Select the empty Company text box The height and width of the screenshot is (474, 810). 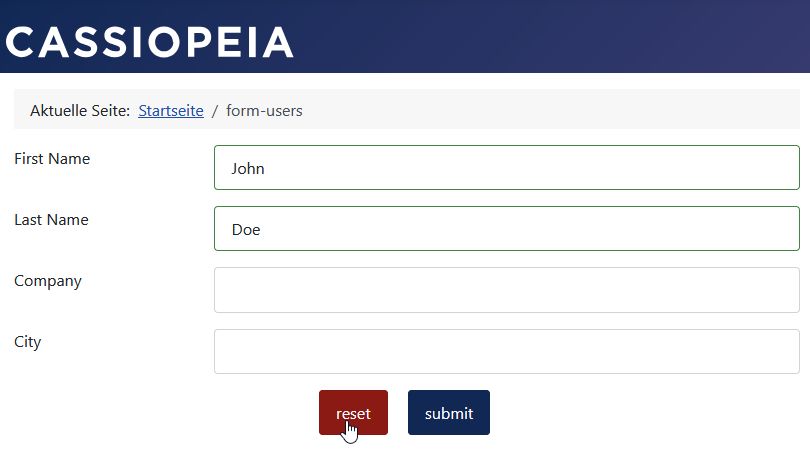[x=506, y=290]
